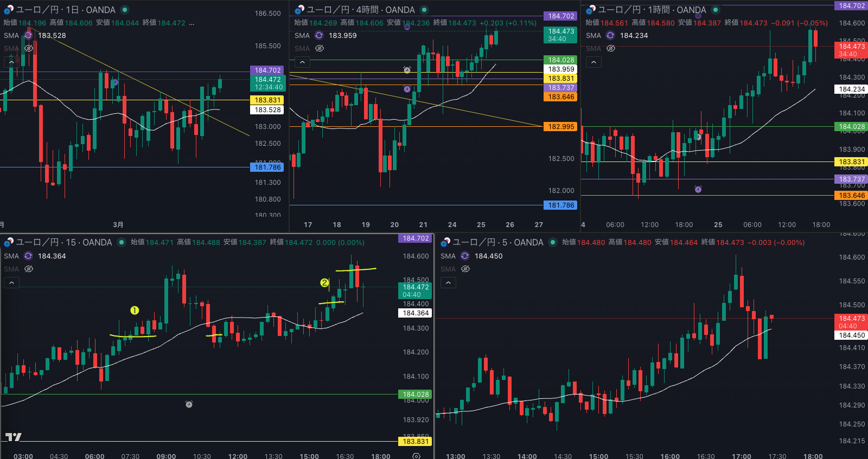Image resolution: width=868 pixels, height=459 pixels.
Task: Click the SMA refresh icon on daily chart
Action: tap(28, 35)
